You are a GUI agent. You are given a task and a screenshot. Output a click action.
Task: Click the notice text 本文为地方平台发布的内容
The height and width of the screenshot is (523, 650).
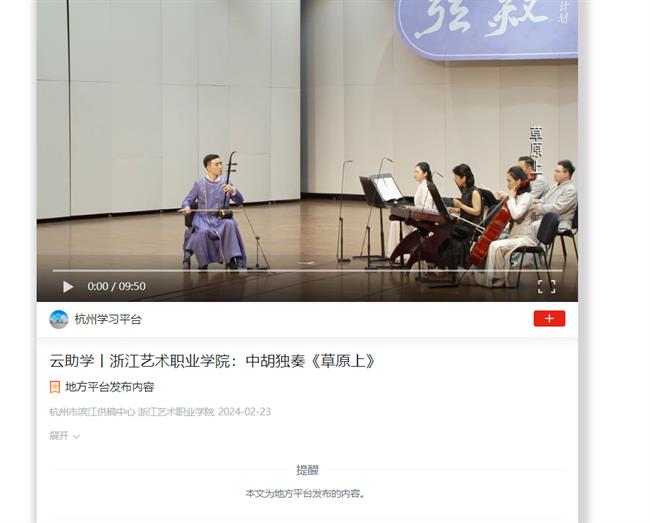(305, 494)
